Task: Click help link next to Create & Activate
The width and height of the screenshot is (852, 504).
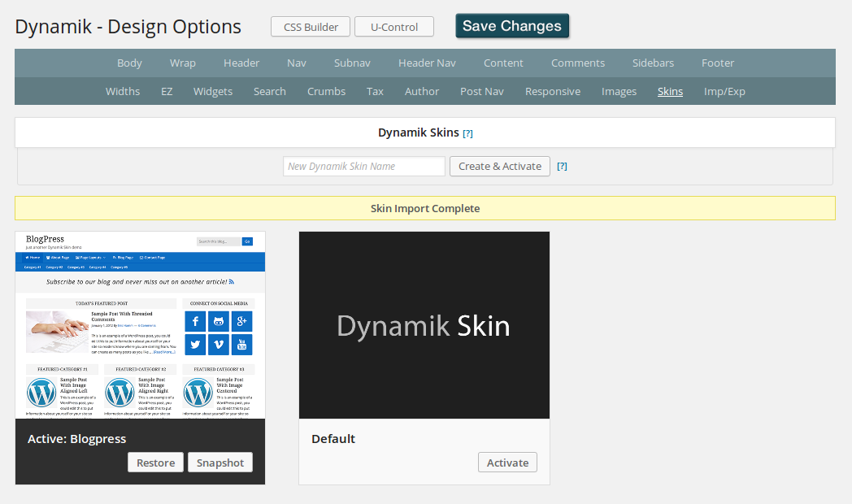Action: 562,167
